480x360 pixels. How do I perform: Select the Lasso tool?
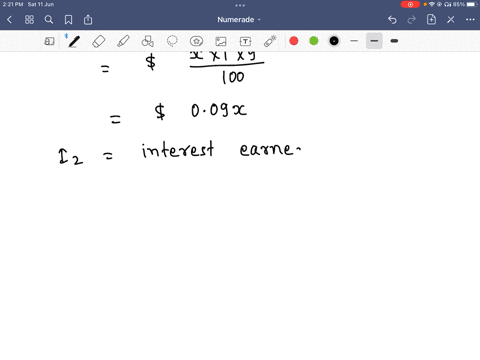[172, 41]
